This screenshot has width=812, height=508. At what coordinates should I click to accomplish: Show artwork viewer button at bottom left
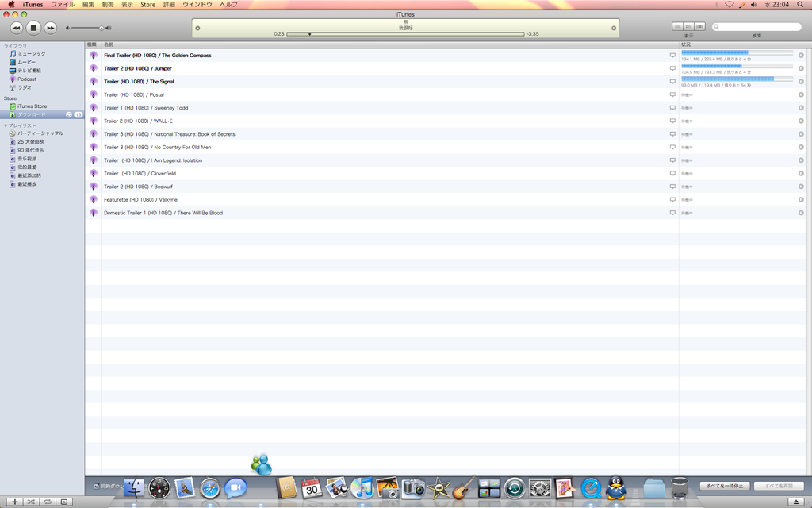64,502
